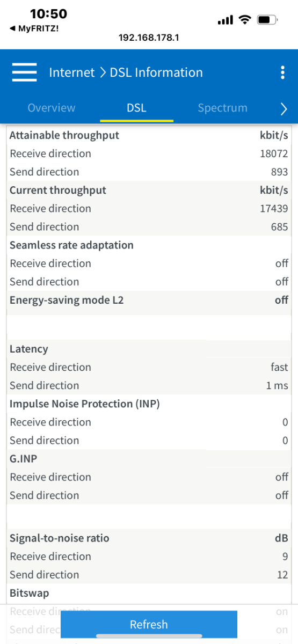Open the three-dot options menu
The height and width of the screenshot is (644, 298).
tap(282, 72)
